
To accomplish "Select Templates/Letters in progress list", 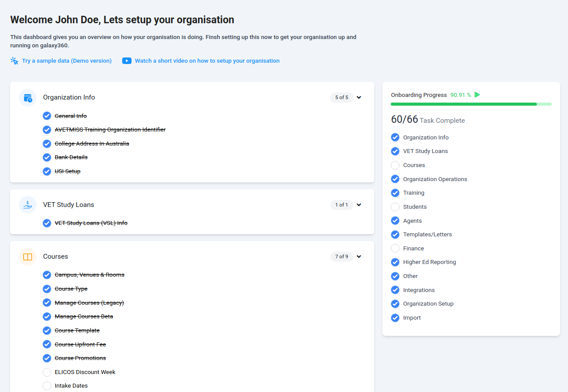I will 427,235.
